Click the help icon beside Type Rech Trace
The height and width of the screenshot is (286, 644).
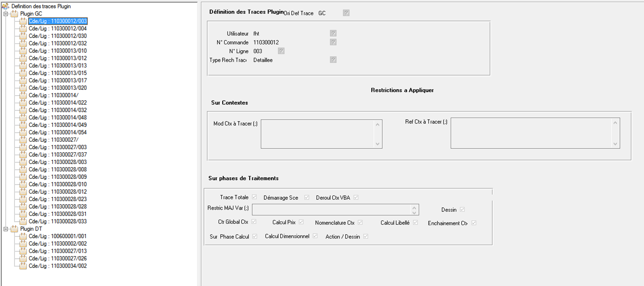(333, 60)
